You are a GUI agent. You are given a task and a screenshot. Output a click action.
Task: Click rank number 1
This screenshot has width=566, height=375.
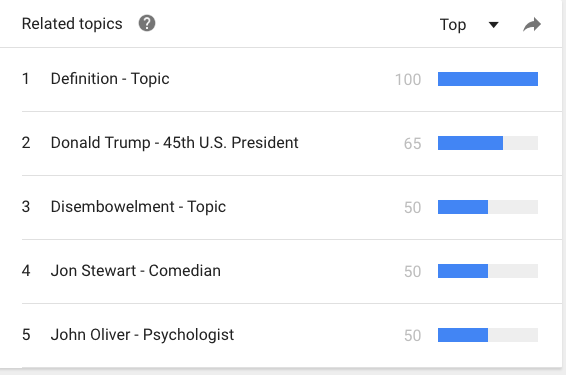pos(26,79)
